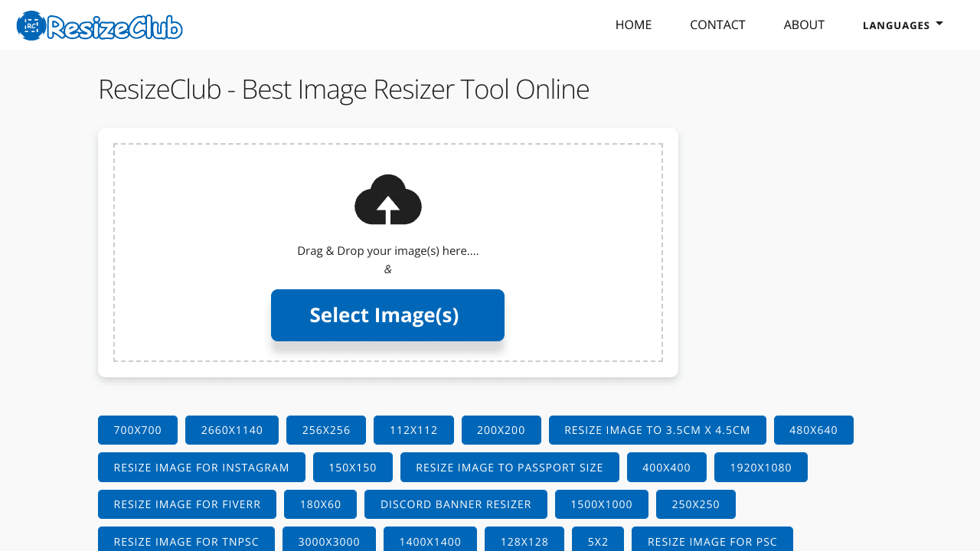Screen dimensions: 980x551
Task: Select the 5X2 preset
Action: coord(598,540)
